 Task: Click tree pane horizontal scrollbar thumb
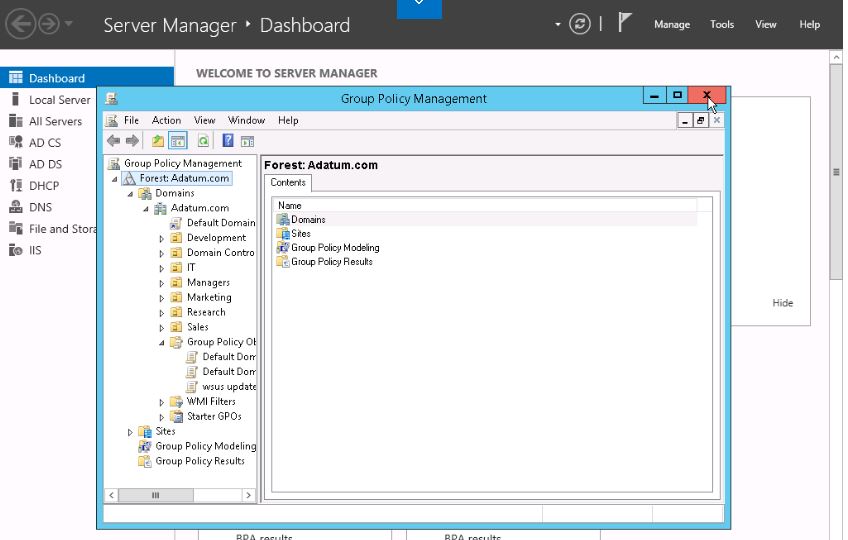[x=155, y=495]
